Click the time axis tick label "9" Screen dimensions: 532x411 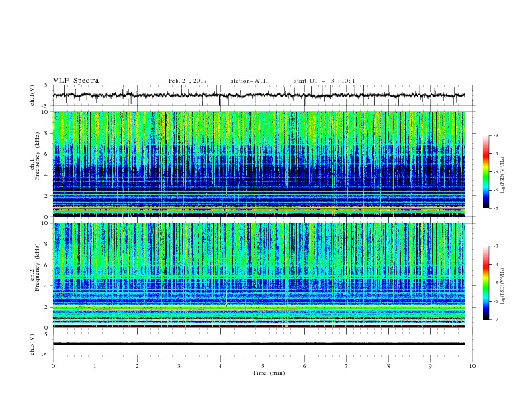(x=431, y=366)
